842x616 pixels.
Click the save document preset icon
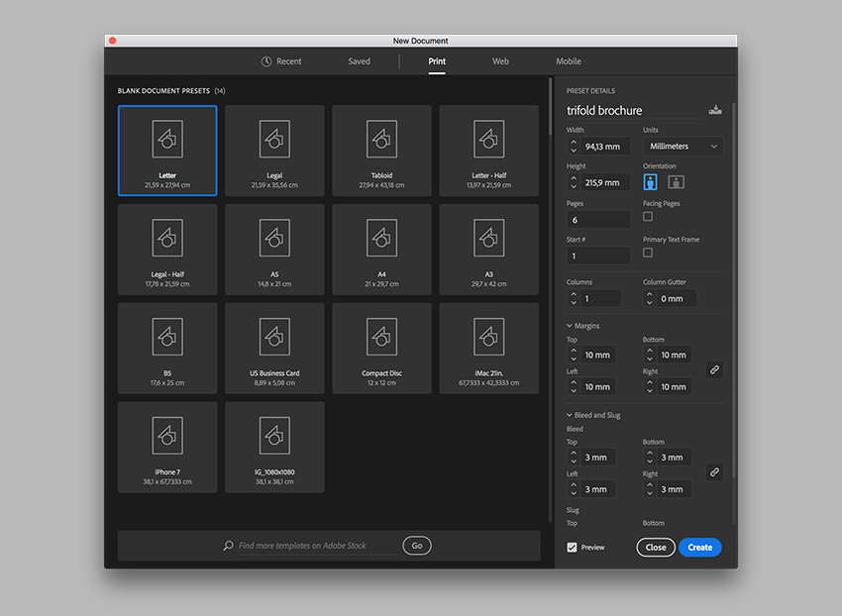pyautogui.click(x=715, y=110)
